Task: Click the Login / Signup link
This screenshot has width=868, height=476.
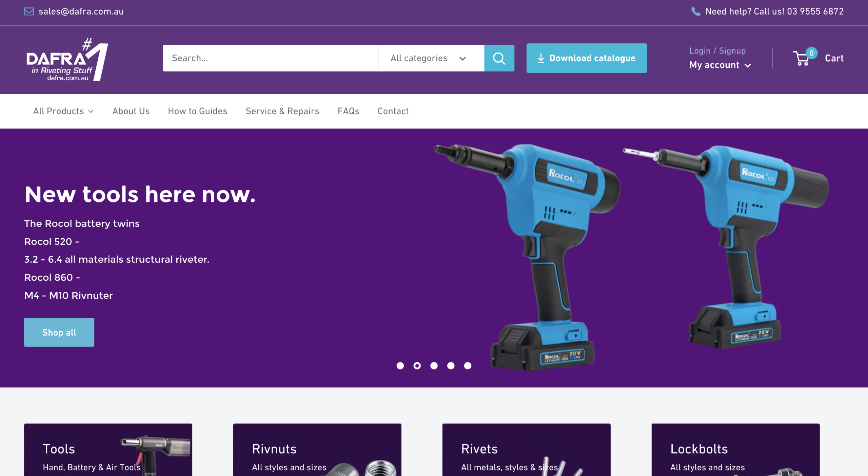Action: tap(717, 51)
